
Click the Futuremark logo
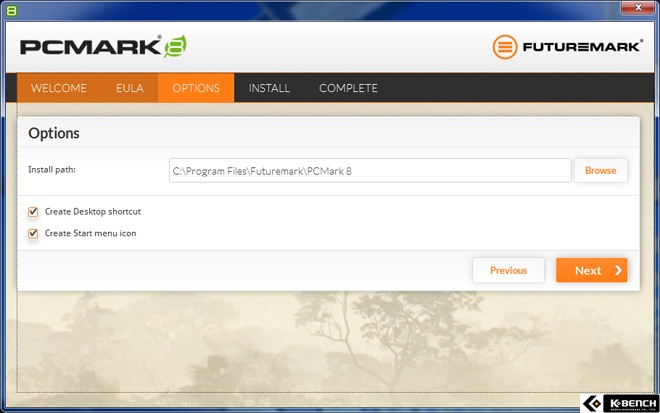(x=567, y=47)
